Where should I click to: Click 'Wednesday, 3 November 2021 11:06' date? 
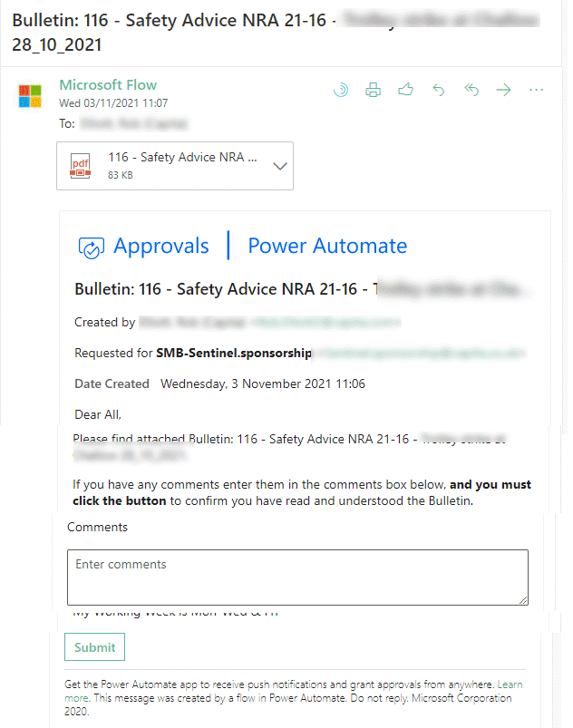pyautogui.click(x=263, y=384)
